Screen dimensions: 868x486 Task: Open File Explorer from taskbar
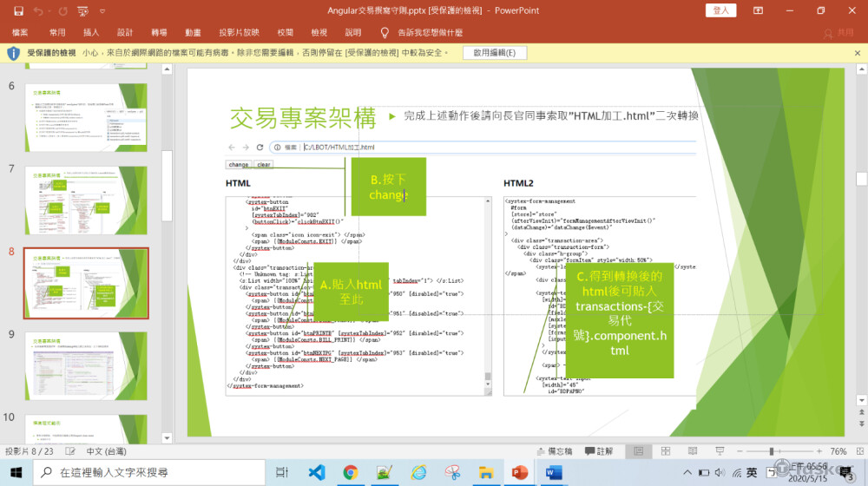486,472
